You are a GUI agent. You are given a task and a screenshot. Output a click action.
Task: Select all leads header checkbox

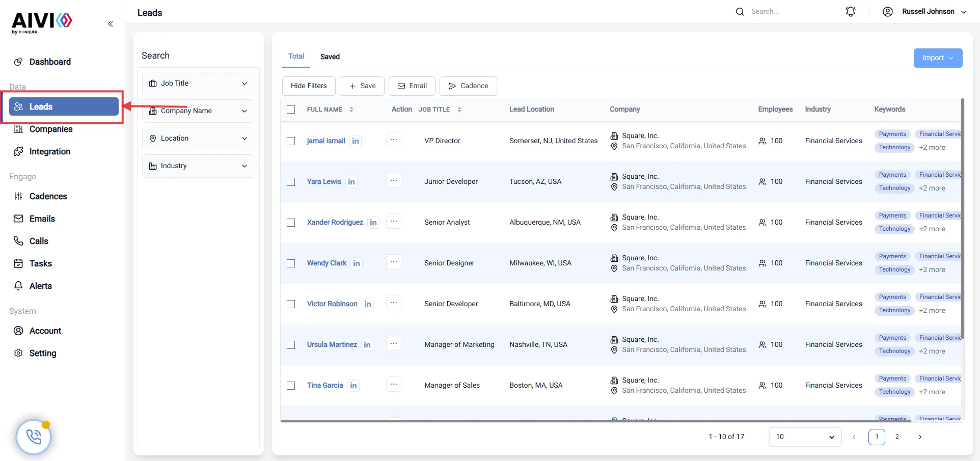point(291,110)
